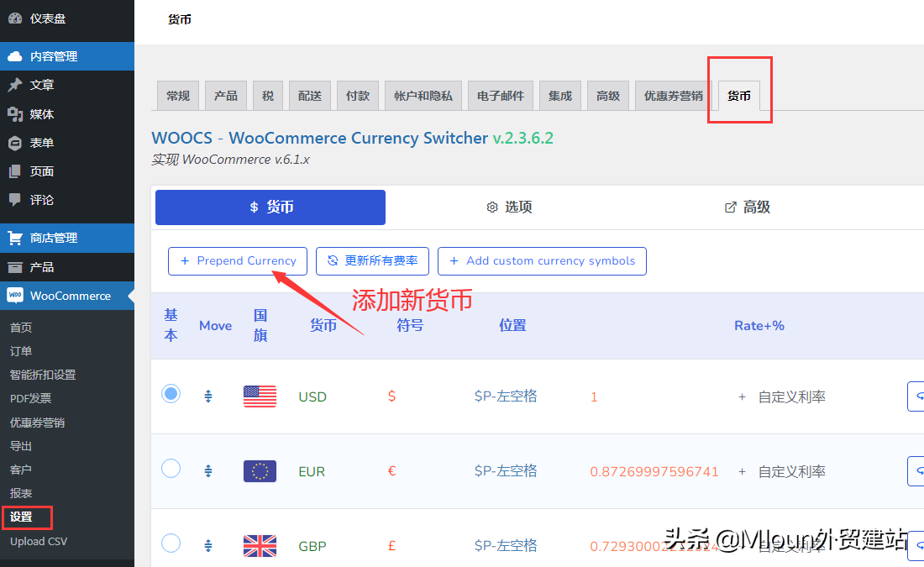924x567 pixels.
Task: Select the blue $ 货币 section tab
Action: click(270, 207)
